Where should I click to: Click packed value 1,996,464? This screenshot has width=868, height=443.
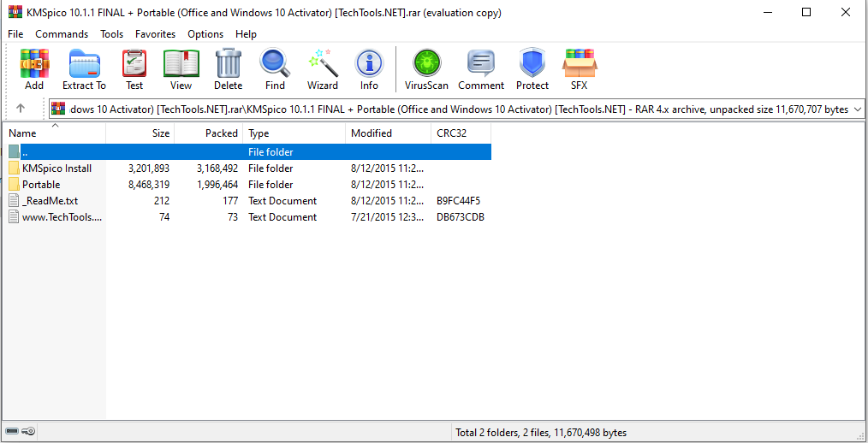click(x=217, y=184)
